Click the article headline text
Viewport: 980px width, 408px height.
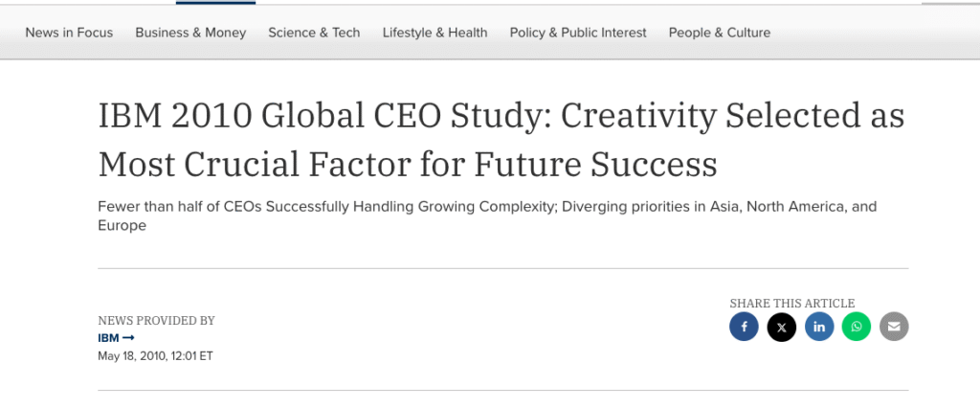501,140
